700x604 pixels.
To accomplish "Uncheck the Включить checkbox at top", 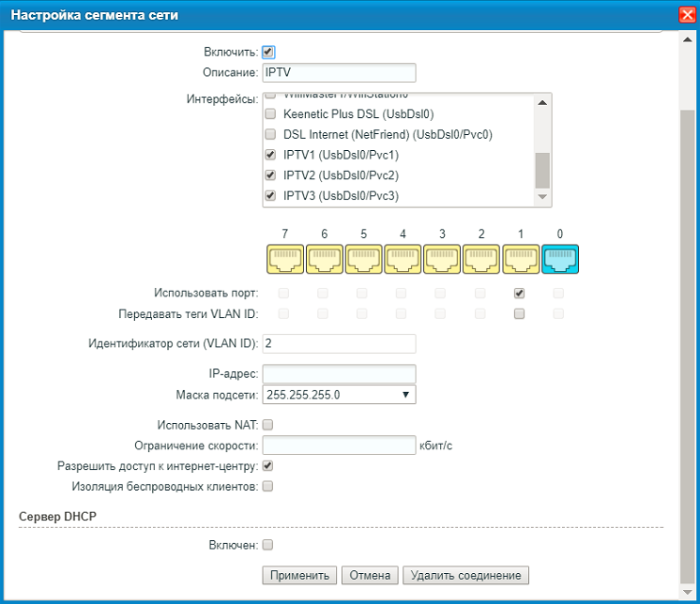I will click(x=268, y=53).
